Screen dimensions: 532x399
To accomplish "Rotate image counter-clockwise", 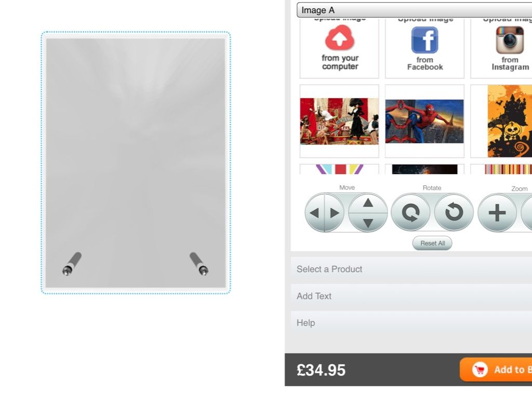I will (x=454, y=212).
